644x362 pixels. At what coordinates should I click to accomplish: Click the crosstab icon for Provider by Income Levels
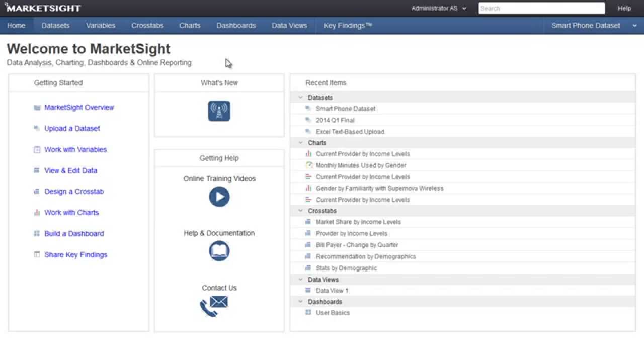coord(308,233)
